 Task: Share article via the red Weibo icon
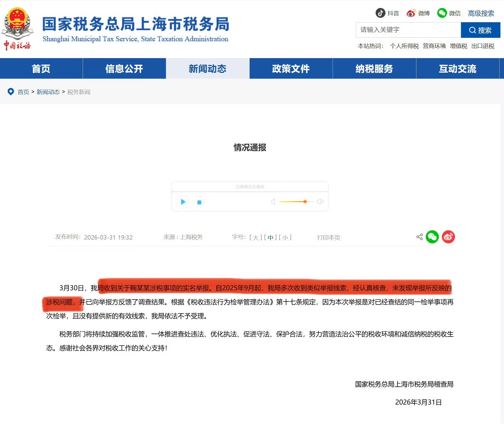coord(448,237)
